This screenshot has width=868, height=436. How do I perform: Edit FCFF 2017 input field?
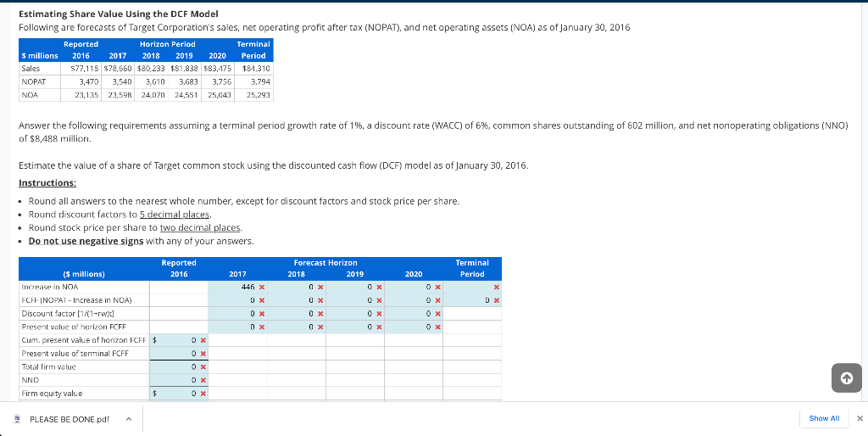coord(237,300)
